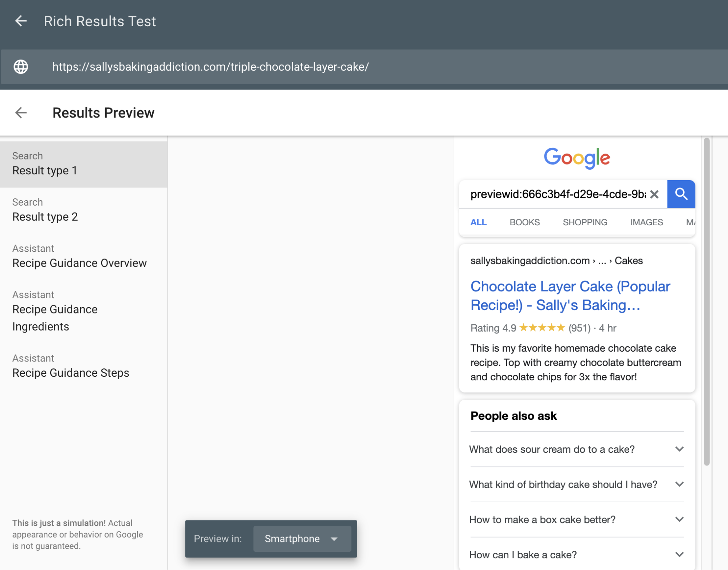The width and height of the screenshot is (728, 570).
Task: Clear the previewid search query with X
Action: tap(654, 194)
